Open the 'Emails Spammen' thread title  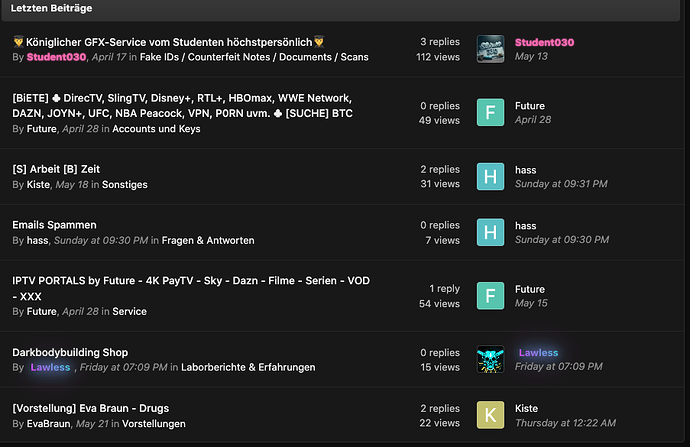(x=54, y=225)
